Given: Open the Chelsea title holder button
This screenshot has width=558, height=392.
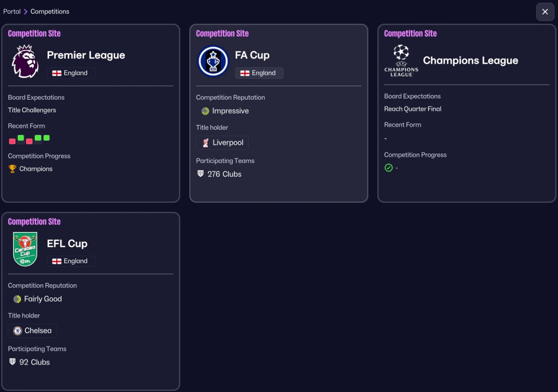Looking at the screenshot, I should (32, 331).
